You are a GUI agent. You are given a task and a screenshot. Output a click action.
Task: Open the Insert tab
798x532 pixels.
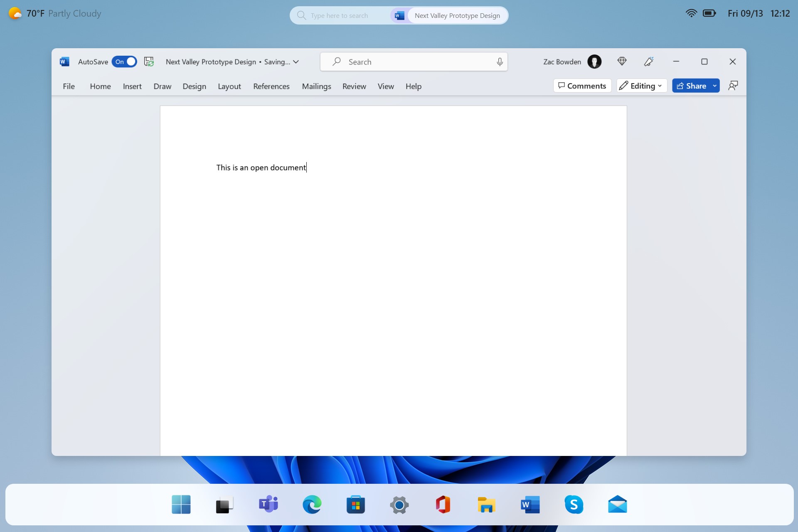pos(132,86)
